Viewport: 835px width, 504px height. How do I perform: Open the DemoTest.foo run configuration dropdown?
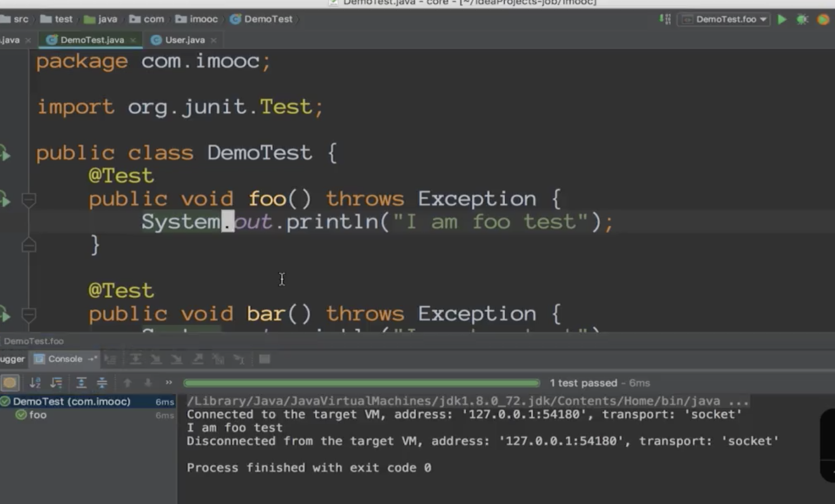[724, 20]
